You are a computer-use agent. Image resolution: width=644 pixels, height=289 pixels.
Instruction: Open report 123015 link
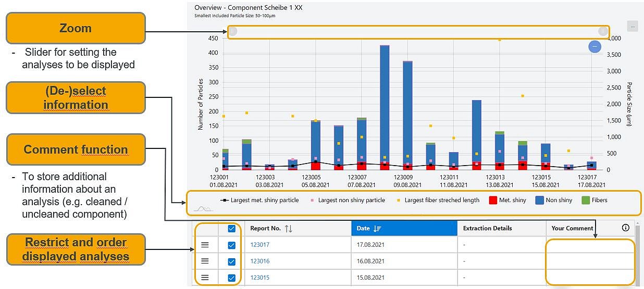point(259,278)
